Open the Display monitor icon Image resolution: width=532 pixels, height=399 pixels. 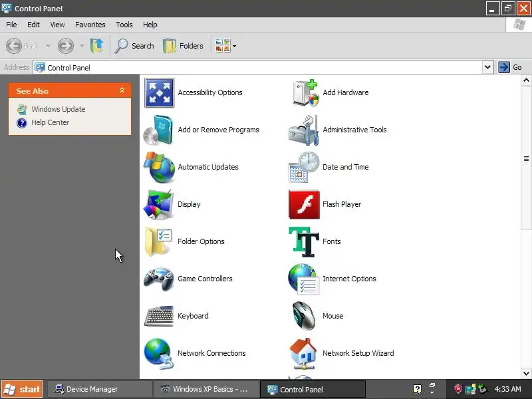pyautogui.click(x=158, y=205)
